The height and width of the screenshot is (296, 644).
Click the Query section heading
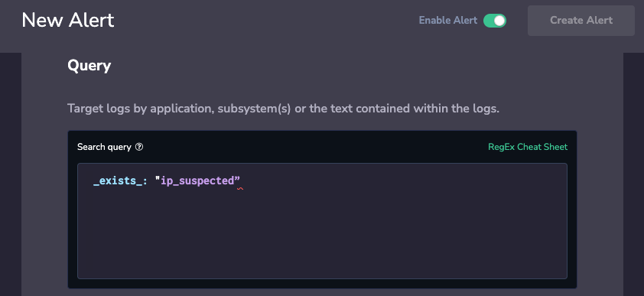89,66
